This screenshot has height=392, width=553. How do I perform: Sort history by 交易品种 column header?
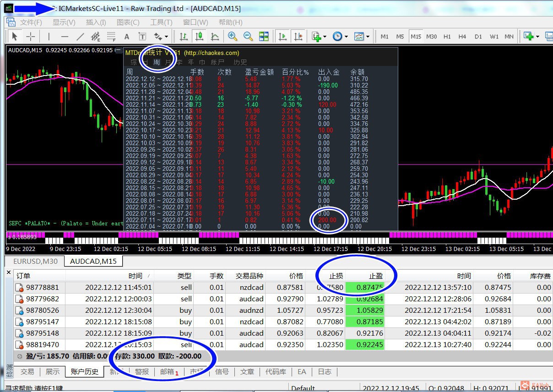tap(245, 276)
